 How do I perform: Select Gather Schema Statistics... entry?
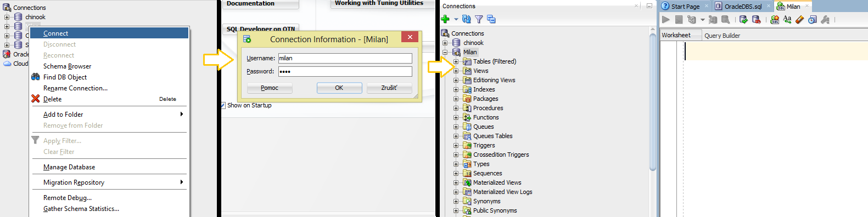click(109, 209)
